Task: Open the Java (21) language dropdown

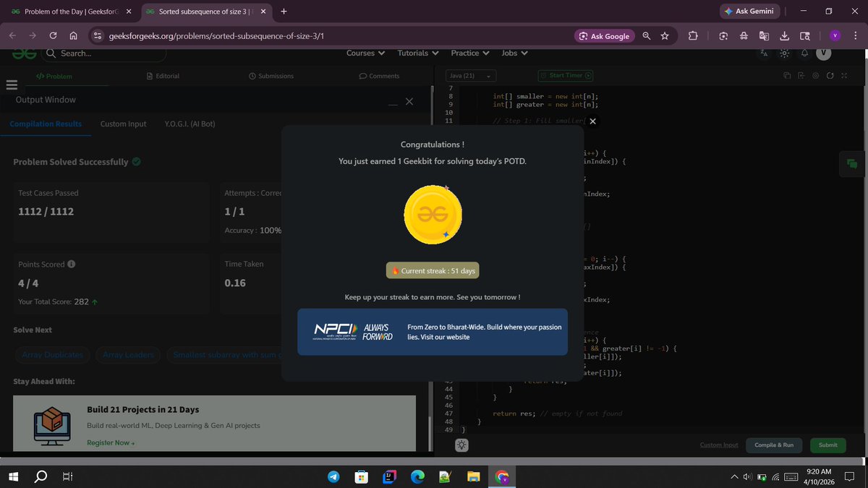Action: click(x=471, y=76)
